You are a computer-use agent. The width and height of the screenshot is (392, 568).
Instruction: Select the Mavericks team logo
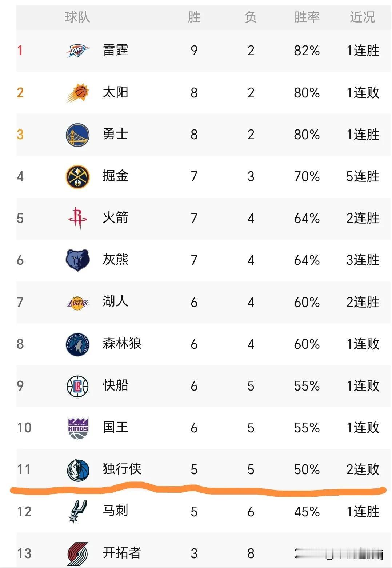(x=78, y=470)
